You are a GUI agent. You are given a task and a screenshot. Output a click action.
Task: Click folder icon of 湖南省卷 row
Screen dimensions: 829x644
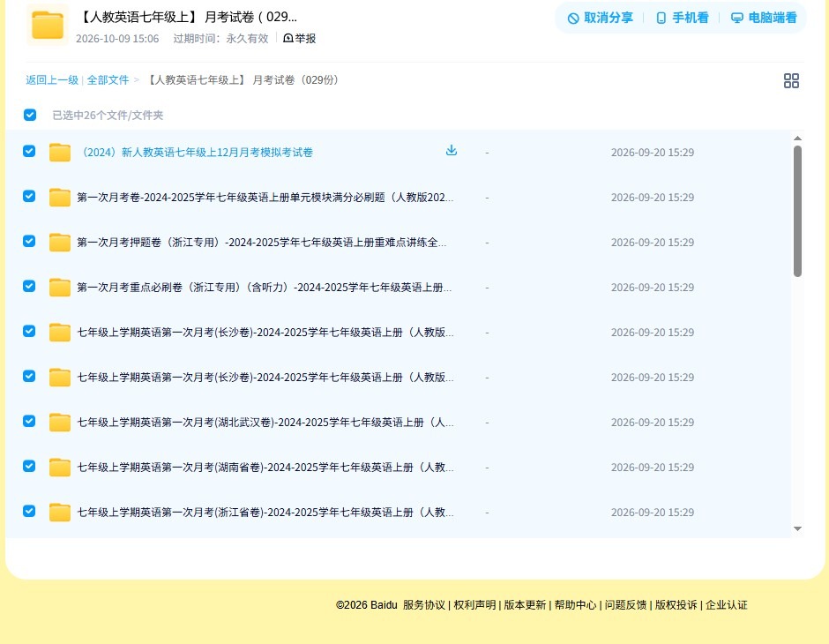coord(60,467)
